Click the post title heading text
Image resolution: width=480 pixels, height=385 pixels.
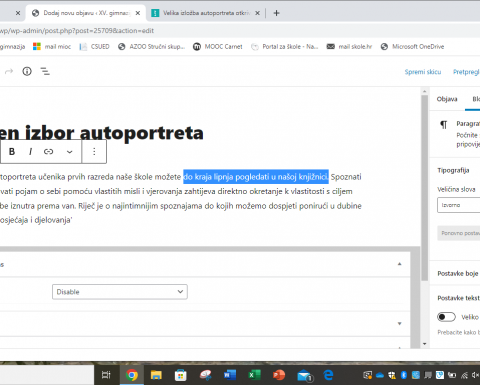[x=102, y=133]
